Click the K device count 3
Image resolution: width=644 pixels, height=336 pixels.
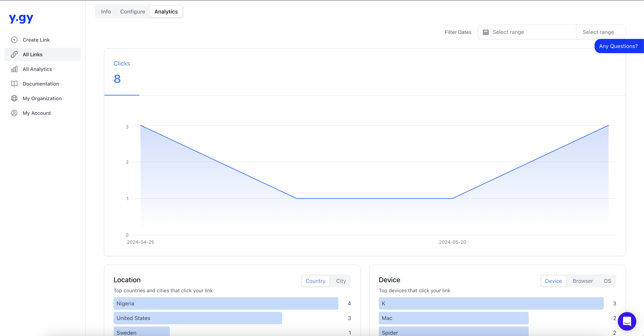click(x=615, y=303)
